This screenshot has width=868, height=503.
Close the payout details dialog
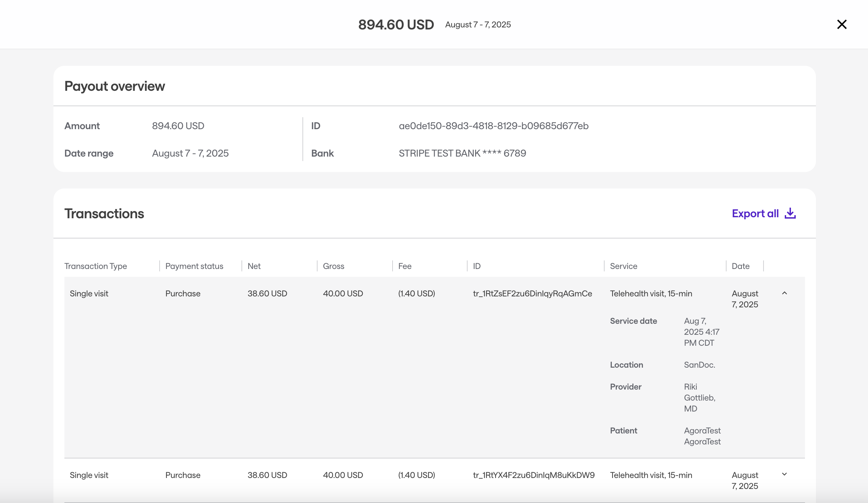point(842,24)
